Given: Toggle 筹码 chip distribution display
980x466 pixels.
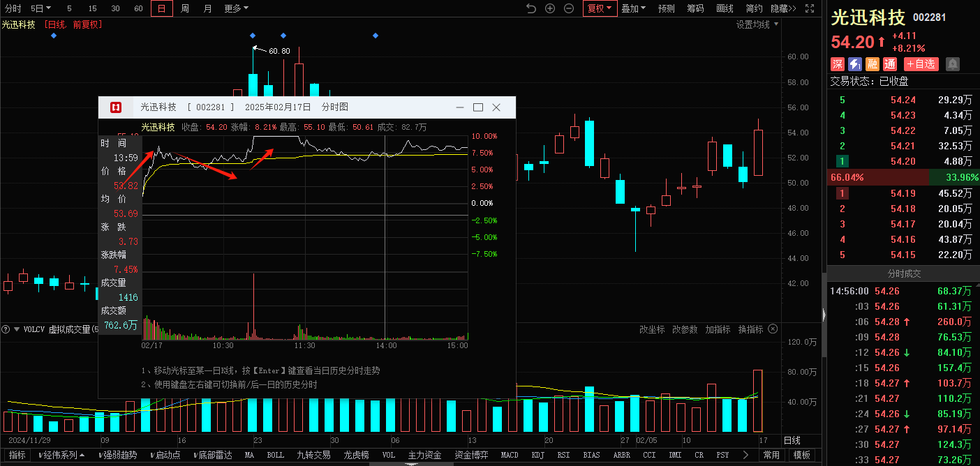Looking at the screenshot, I should click(x=695, y=8).
